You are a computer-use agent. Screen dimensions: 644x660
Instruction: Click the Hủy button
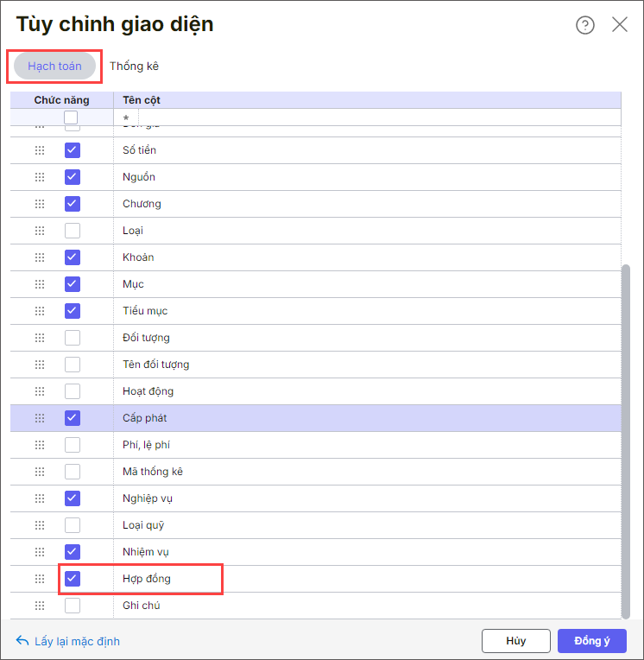coord(516,641)
